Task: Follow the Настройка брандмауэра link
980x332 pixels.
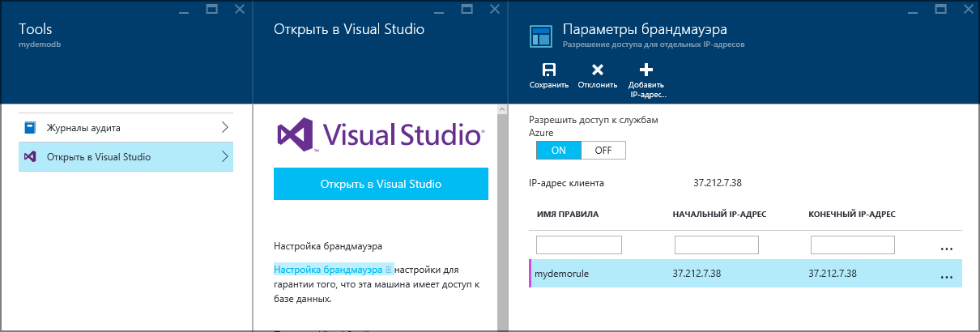Action: click(x=328, y=269)
